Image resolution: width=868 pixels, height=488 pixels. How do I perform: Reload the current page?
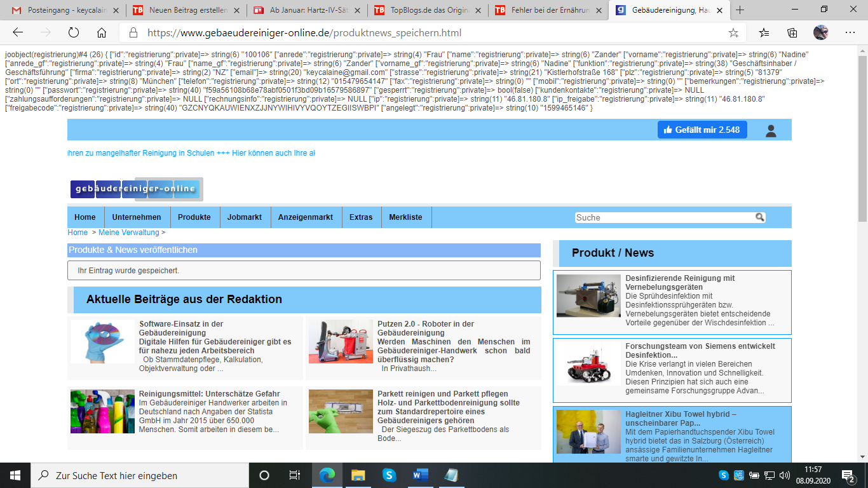(73, 33)
